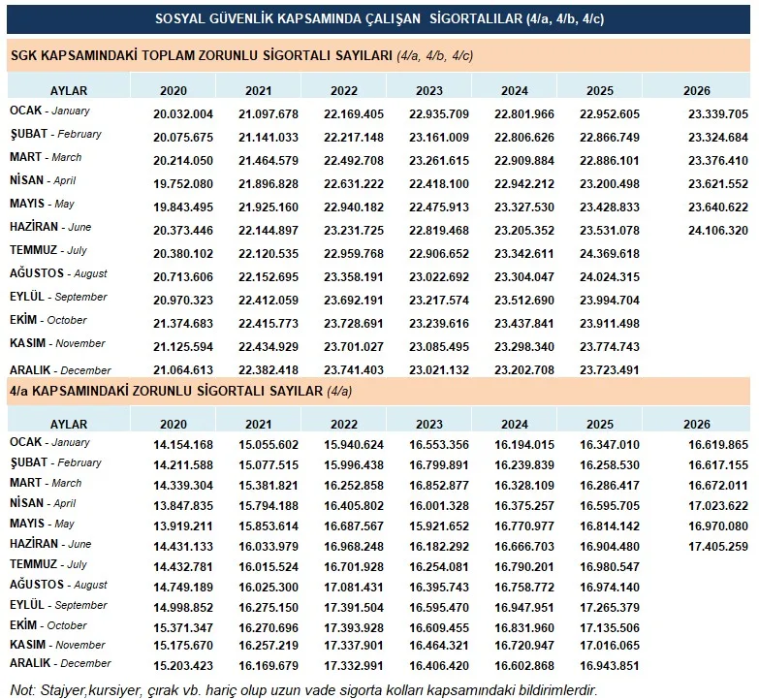Select the January 2026 4/a value 16.619.865
The height and width of the screenshot is (700, 759).
tap(718, 445)
